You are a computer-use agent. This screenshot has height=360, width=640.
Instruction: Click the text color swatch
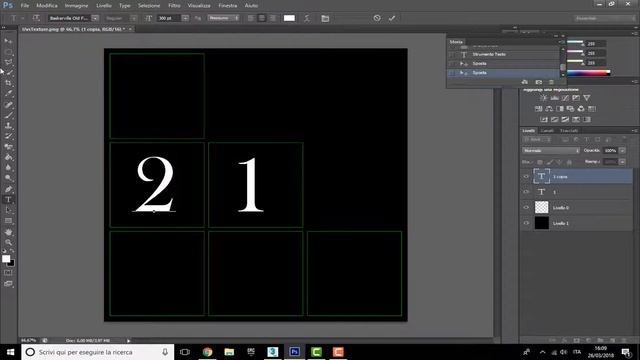pyautogui.click(x=289, y=18)
